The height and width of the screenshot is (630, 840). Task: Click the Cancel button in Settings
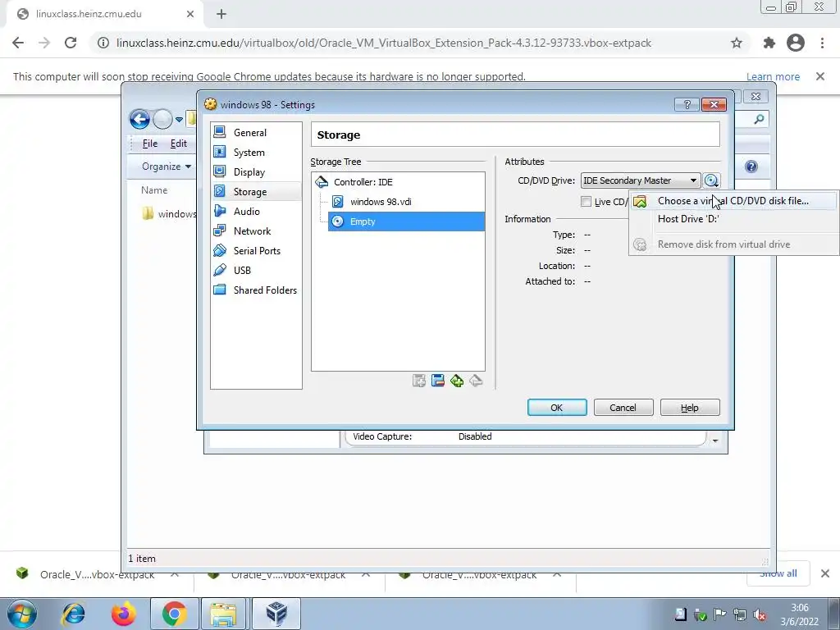coord(623,408)
